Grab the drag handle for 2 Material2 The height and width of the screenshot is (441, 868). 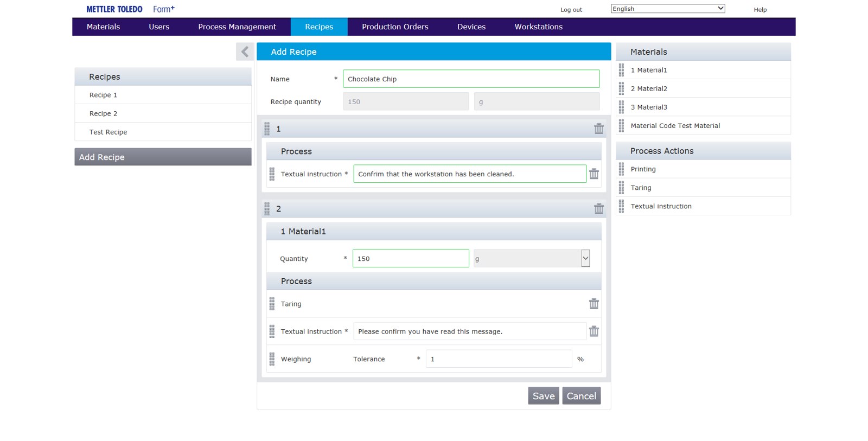tap(621, 88)
